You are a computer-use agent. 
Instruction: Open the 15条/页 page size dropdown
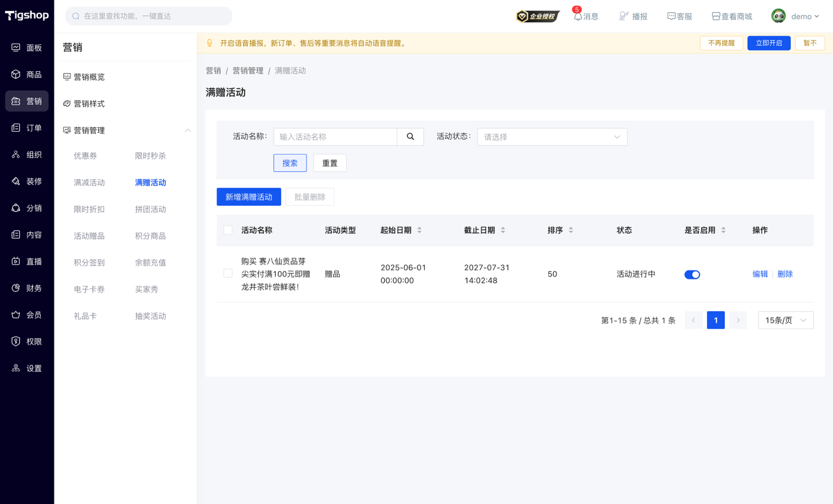click(786, 320)
